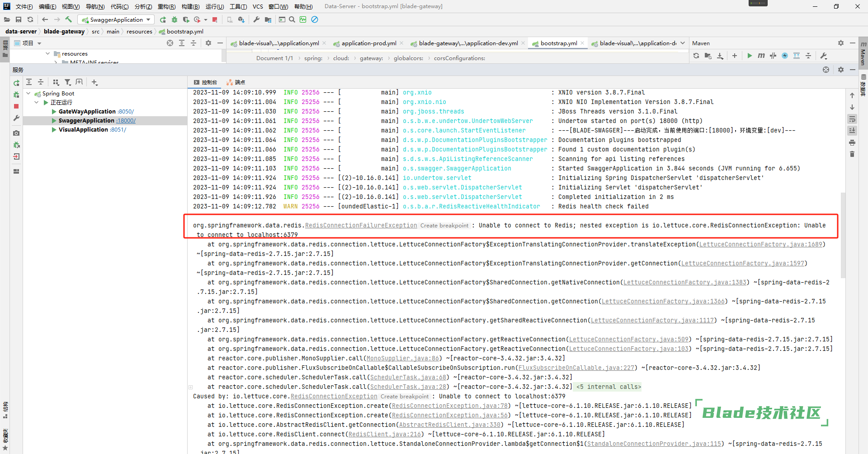Click Create breakpoint next to RedisConnectionException

point(405,397)
